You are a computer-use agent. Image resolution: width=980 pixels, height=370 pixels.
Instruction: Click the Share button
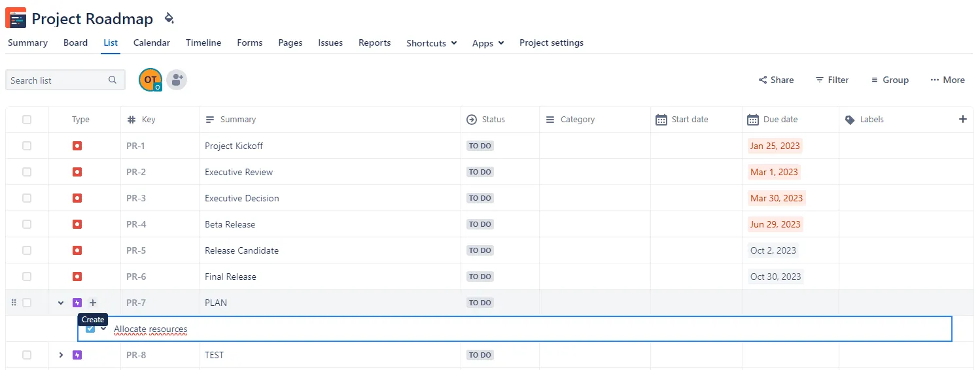pos(776,80)
